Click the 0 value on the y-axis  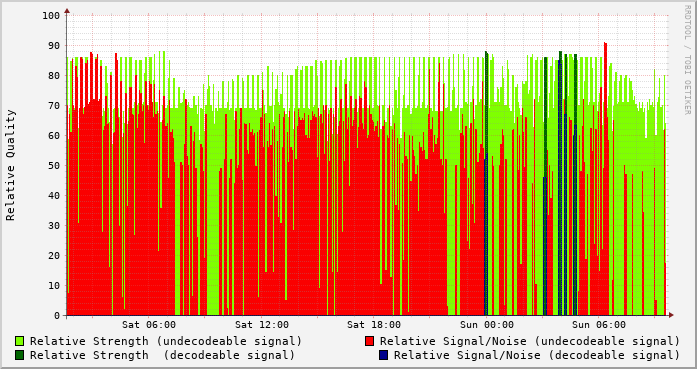point(57,315)
